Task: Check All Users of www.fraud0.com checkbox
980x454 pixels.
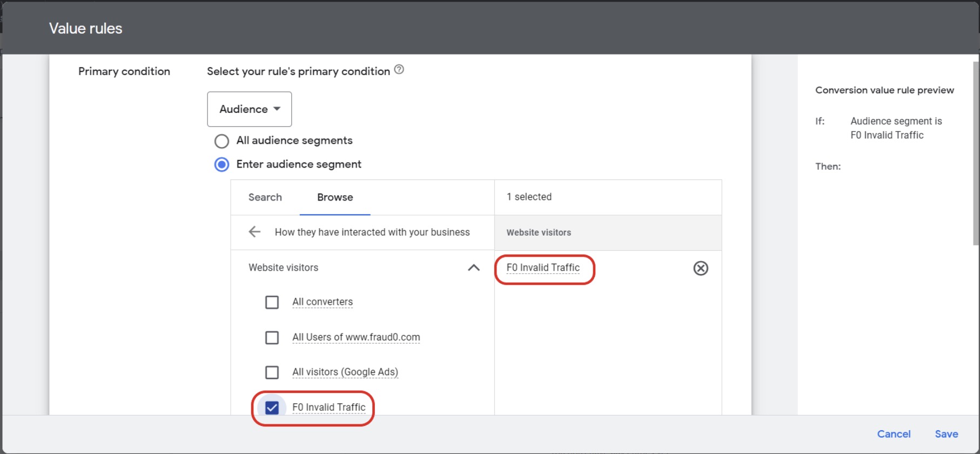Action: click(272, 338)
